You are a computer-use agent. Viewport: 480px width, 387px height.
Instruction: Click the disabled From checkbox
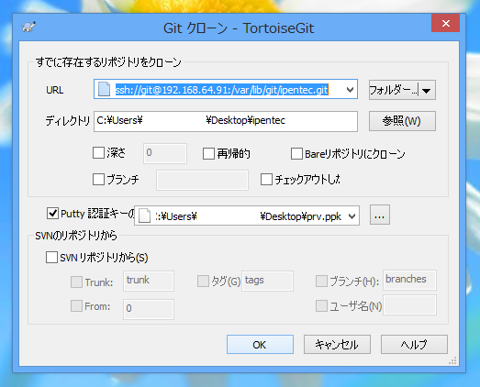[77, 306]
